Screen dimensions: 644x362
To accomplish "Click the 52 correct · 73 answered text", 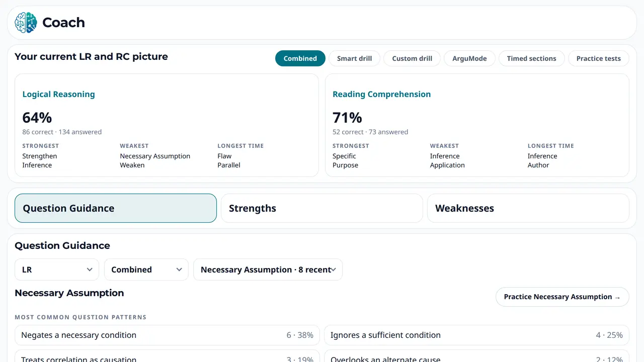I will pos(370,132).
